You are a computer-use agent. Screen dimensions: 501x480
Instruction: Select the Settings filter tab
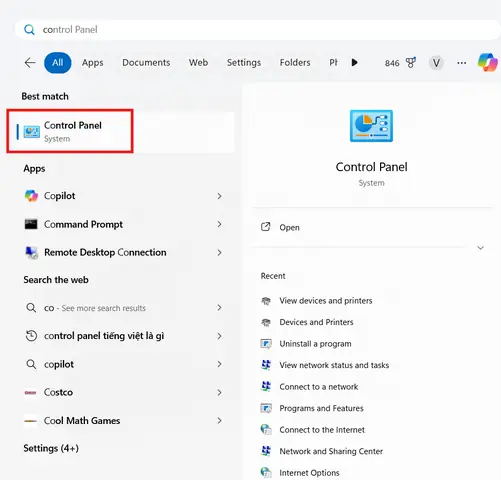point(244,63)
